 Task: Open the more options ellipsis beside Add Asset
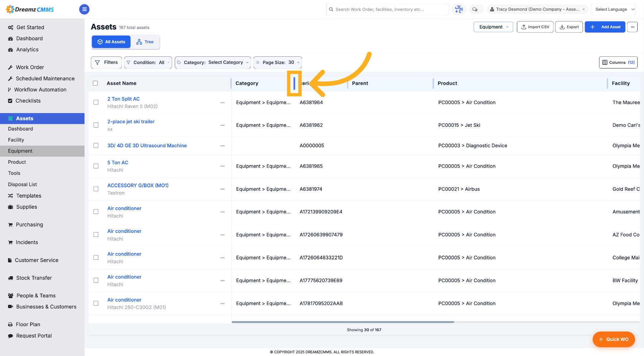click(632, 27)
